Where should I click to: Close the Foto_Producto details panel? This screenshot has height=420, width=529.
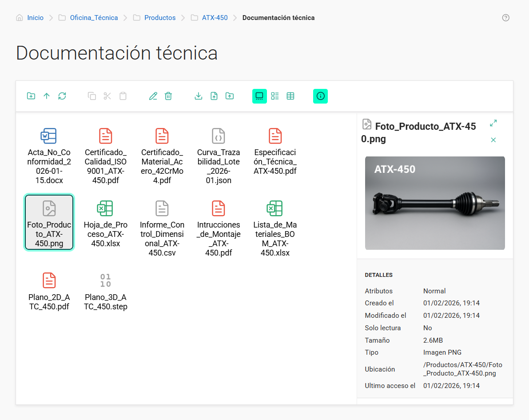(493, 140)
